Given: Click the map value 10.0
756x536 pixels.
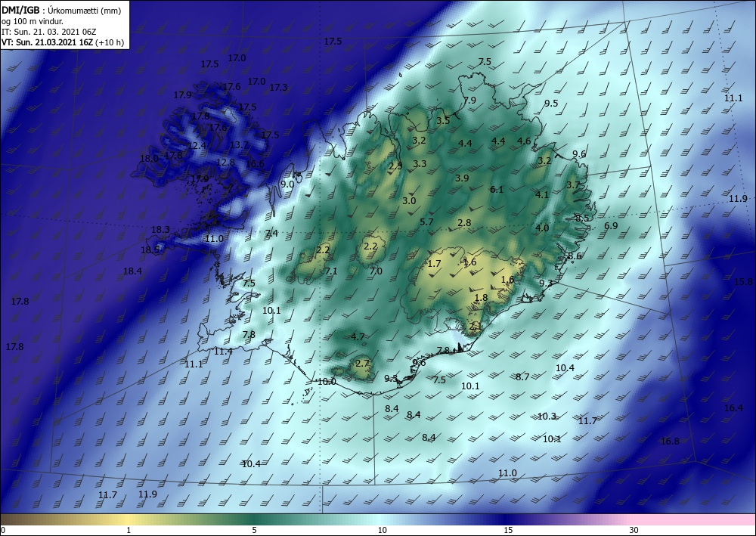Looking at the screenshot, I should [327, 381].
